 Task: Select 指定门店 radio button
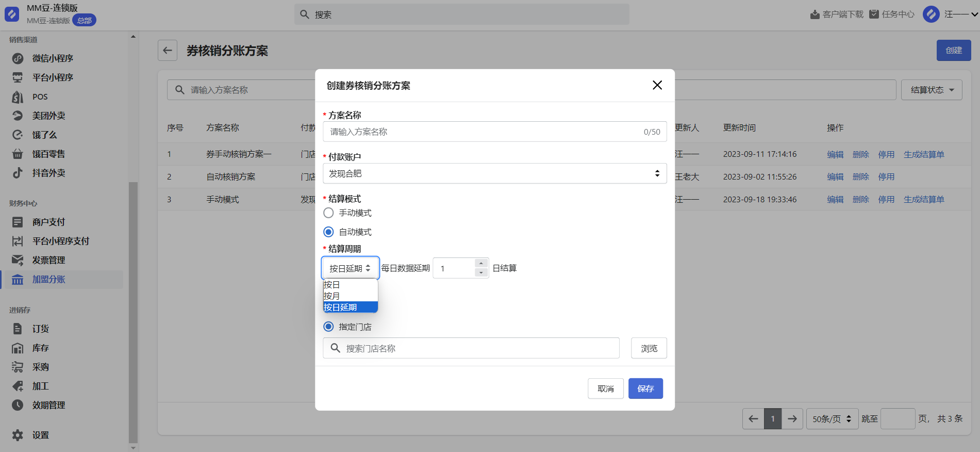328,327
